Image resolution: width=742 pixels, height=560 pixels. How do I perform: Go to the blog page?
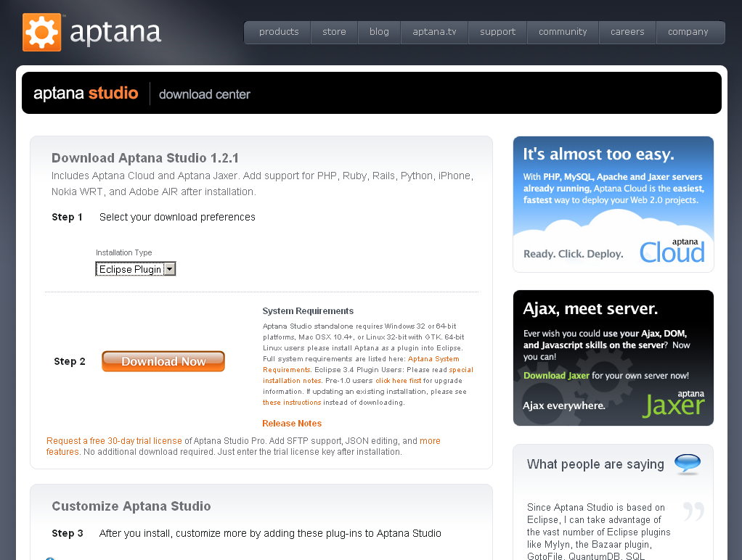click(379, 32)
